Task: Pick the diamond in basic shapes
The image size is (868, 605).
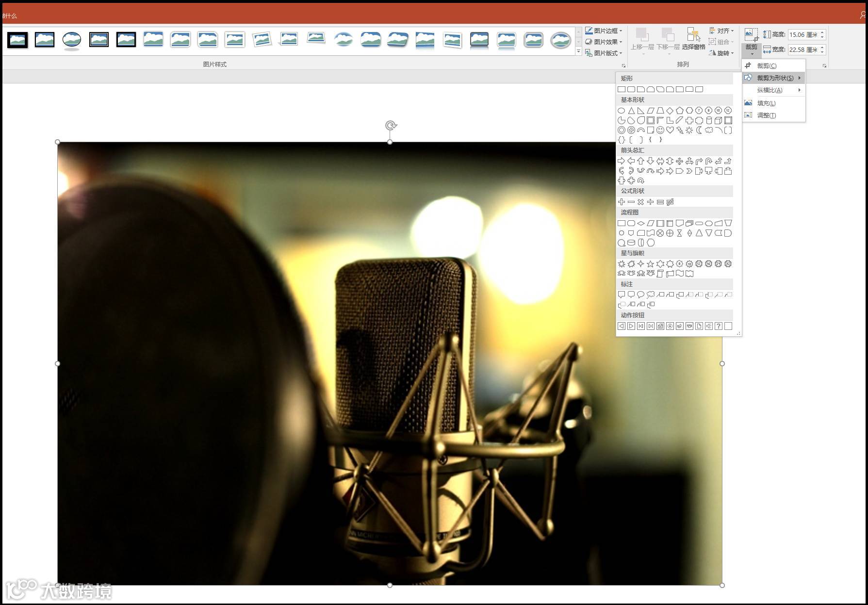Action: (670, 111)
